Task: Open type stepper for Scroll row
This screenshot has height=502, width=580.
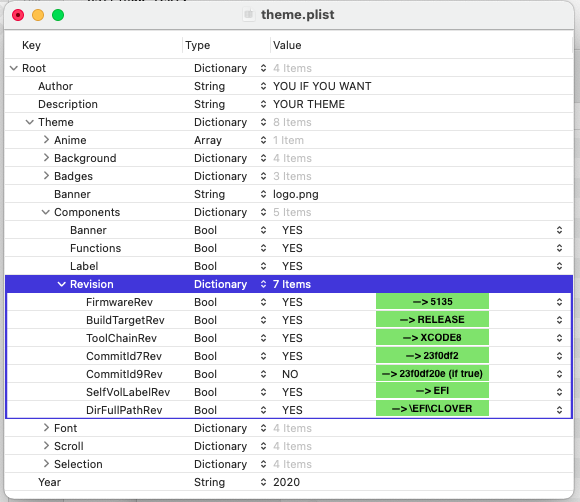Action: [263, 446]
